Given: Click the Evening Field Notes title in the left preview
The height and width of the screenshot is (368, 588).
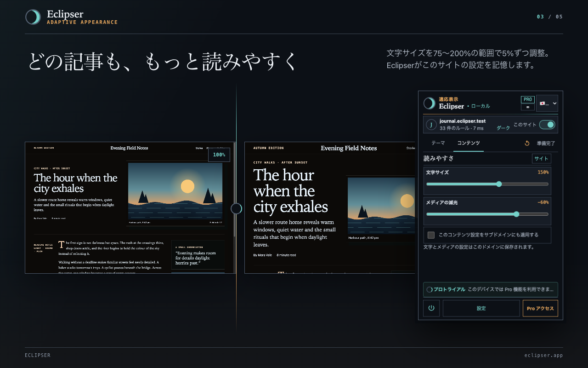Looking at the screenshot, I should coord(129,148).
